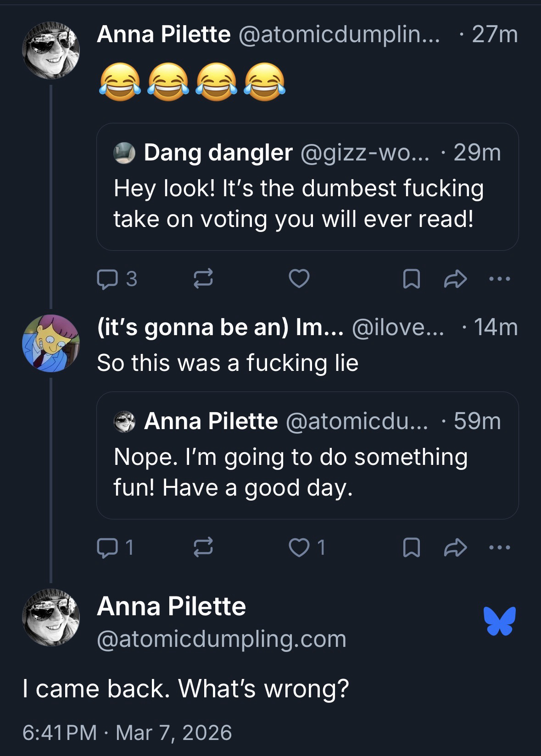Tap the @atomicdumpling.com handle link
The height and width of the screenshot is (756, 541).
point(221,639)
